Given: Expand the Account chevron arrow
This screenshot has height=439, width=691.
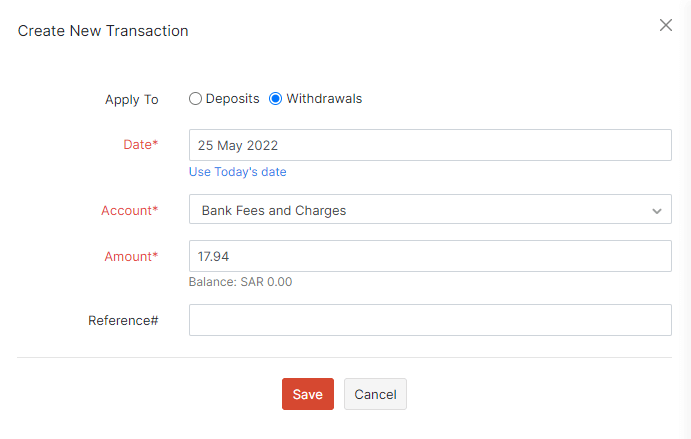Looking at the screenshot, I should click(x=657, y=211).
